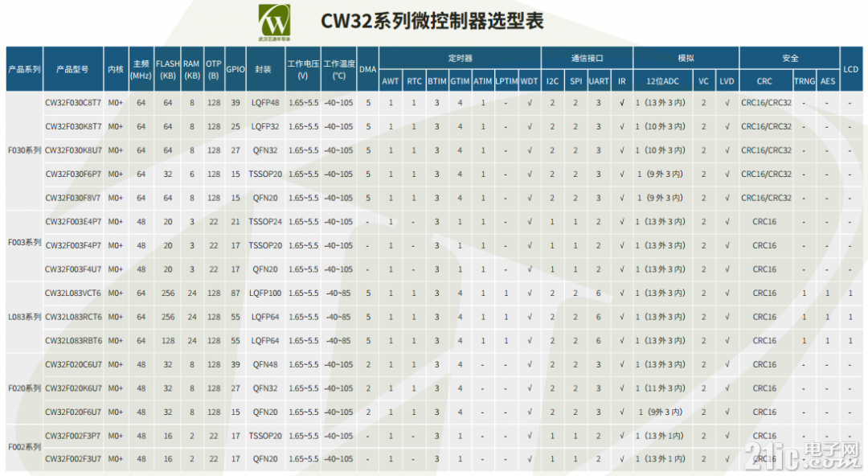The height and width of the screenshot is (476, 868).
Task: Select product model CW32L083VCT6
Action: pyautogui.click(x=73, y=293)
